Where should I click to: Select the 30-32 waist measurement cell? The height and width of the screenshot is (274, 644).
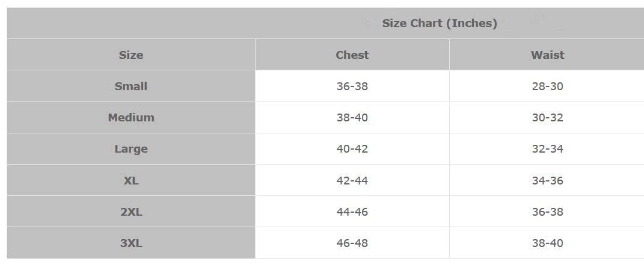coord(547,118)
